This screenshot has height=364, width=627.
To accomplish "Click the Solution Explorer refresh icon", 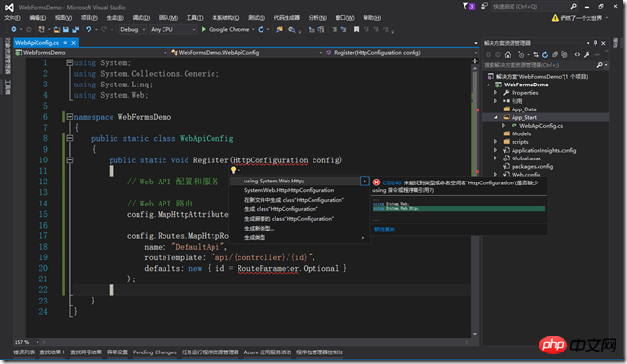I will pos(545,55).
